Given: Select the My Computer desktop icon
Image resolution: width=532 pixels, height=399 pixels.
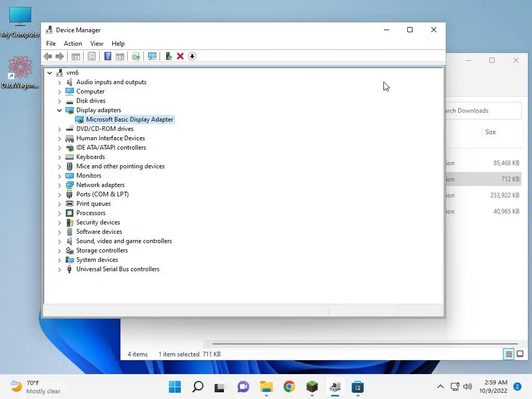Looking at the screenshot, I should click(x=20, y=22).
